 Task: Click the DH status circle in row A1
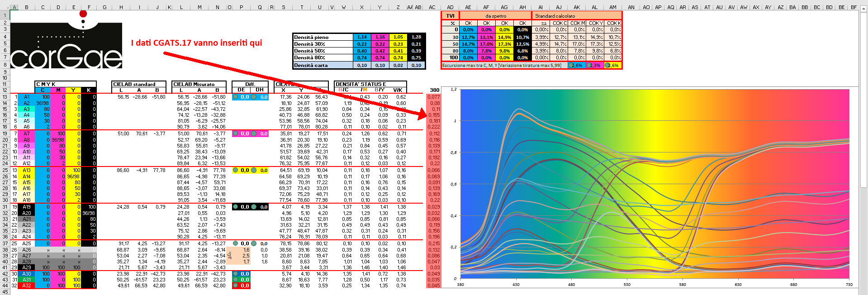click(x=254, y=97)
